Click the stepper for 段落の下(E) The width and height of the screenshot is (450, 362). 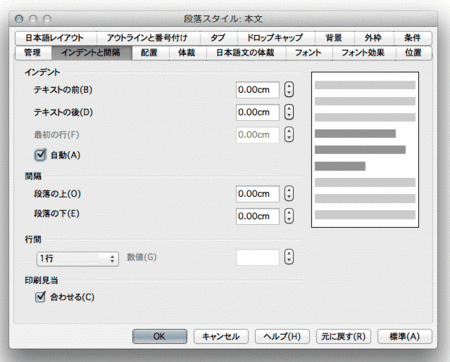coord(289,216)
